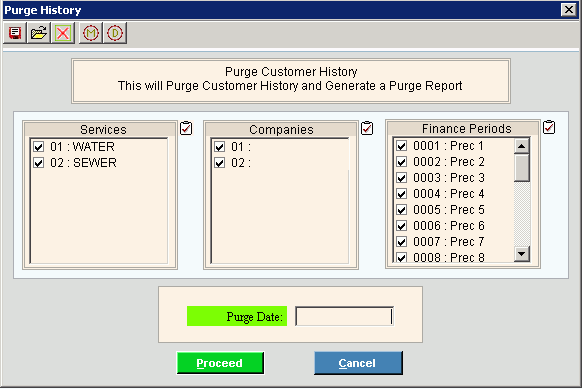Viewport: 582px width, 389px height.
Task: Click Finance Periods scrollbar up arrow
Action: coord(522,146)
